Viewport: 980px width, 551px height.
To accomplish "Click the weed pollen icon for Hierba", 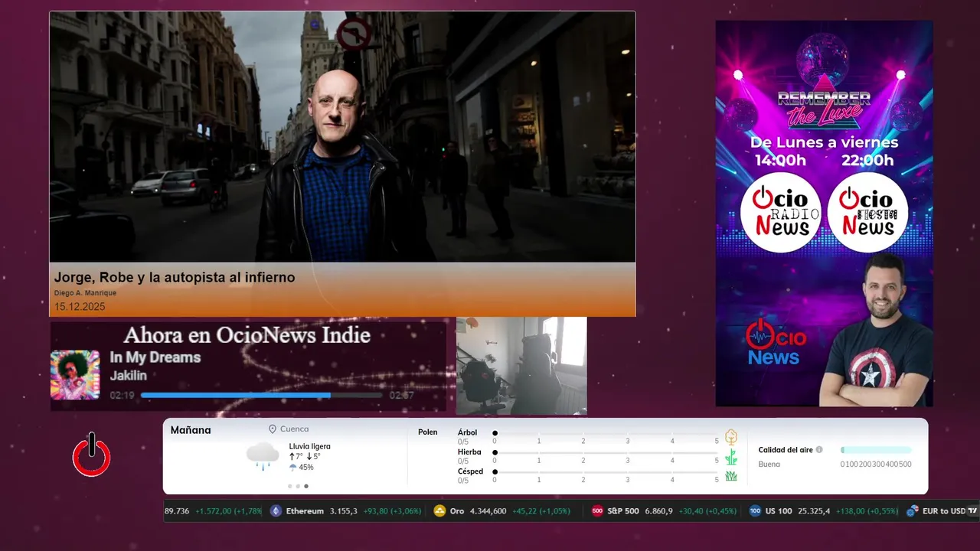I will [x=731, y=457].
